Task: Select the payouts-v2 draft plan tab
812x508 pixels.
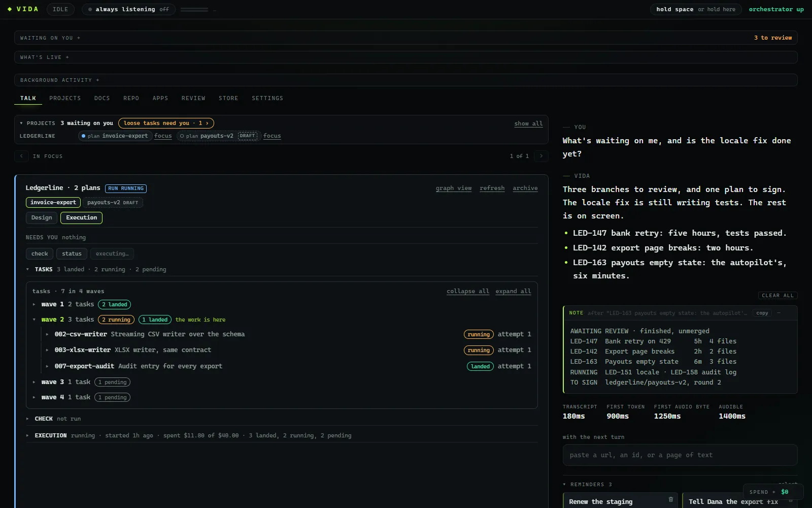Action: pyautogui.click(x=113, y=202)
